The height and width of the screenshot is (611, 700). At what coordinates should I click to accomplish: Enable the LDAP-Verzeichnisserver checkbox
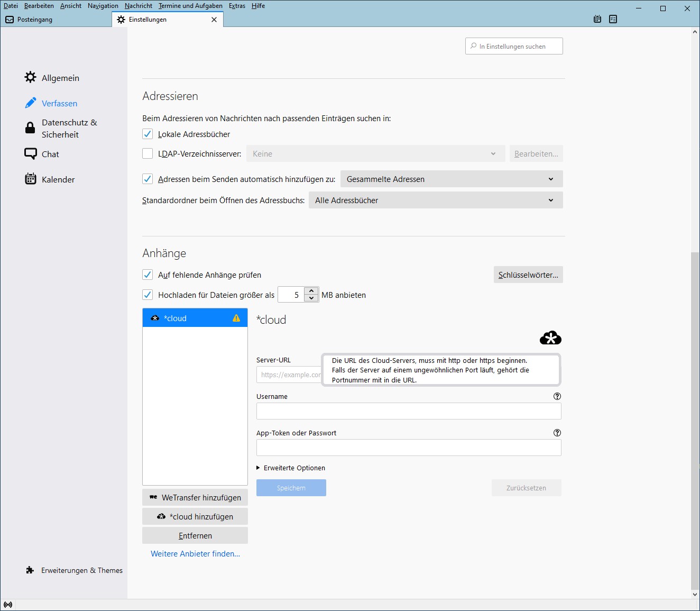[x=148, y=154]
